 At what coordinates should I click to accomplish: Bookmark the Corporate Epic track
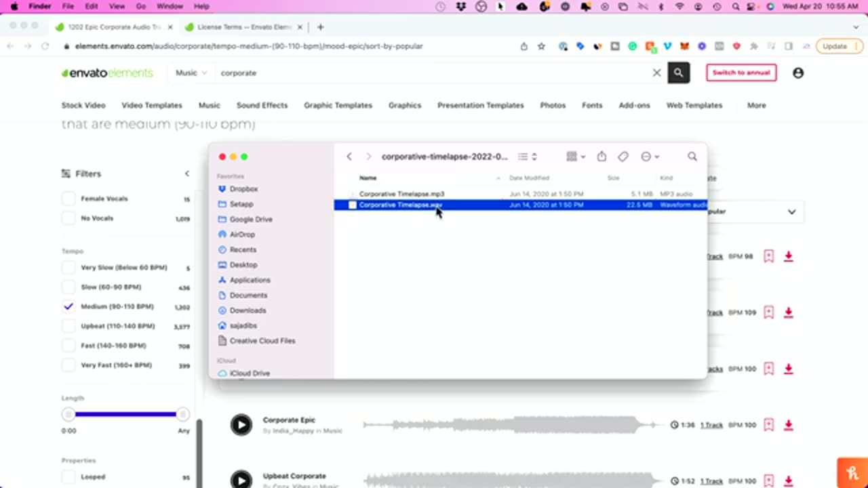pos(768,425)
